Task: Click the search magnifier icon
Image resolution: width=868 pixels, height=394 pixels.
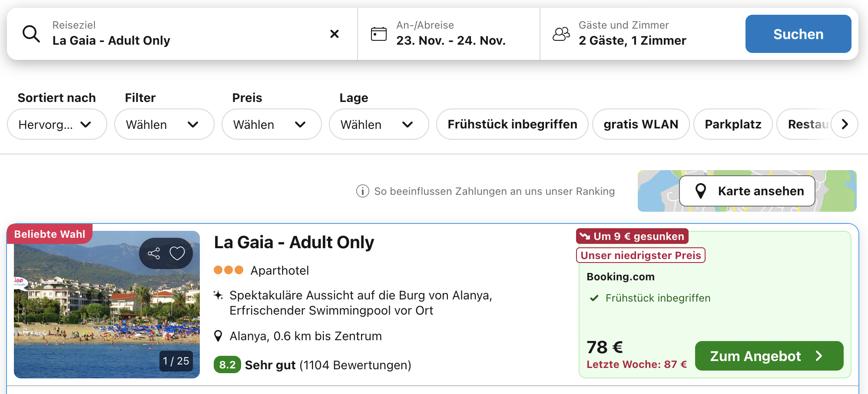Action: coord(31,34)
